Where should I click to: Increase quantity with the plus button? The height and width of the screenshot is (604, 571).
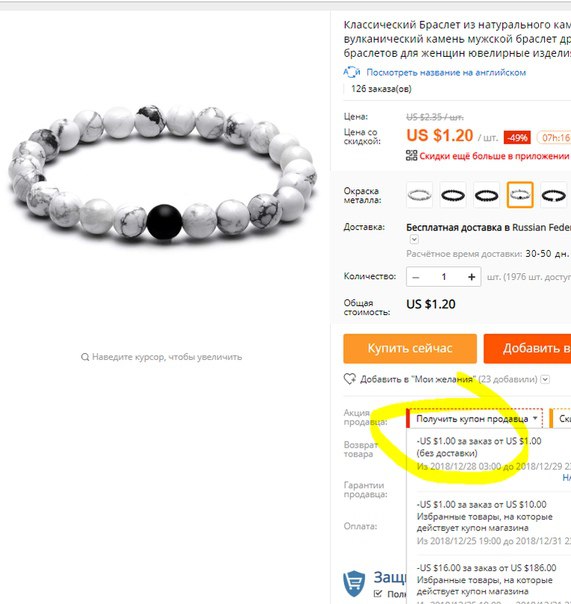(471, 277)
